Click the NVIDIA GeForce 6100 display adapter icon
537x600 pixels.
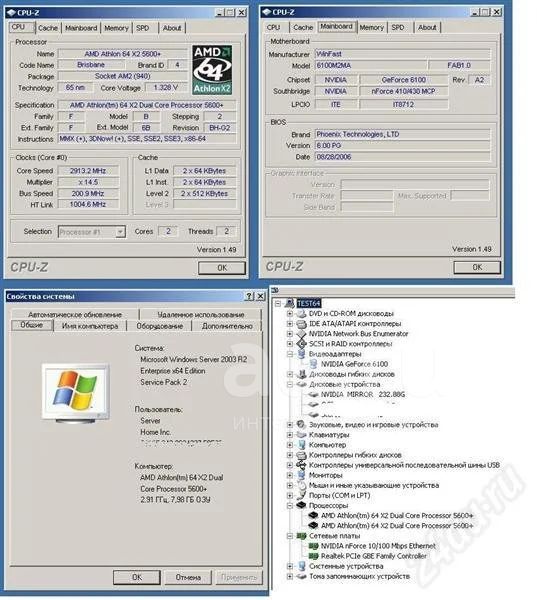(x=313, y=364)
